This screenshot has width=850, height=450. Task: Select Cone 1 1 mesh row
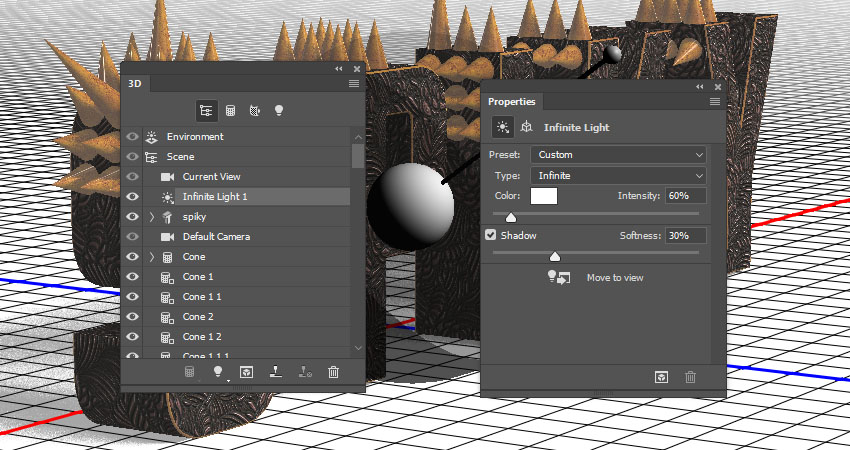(247, 297)
